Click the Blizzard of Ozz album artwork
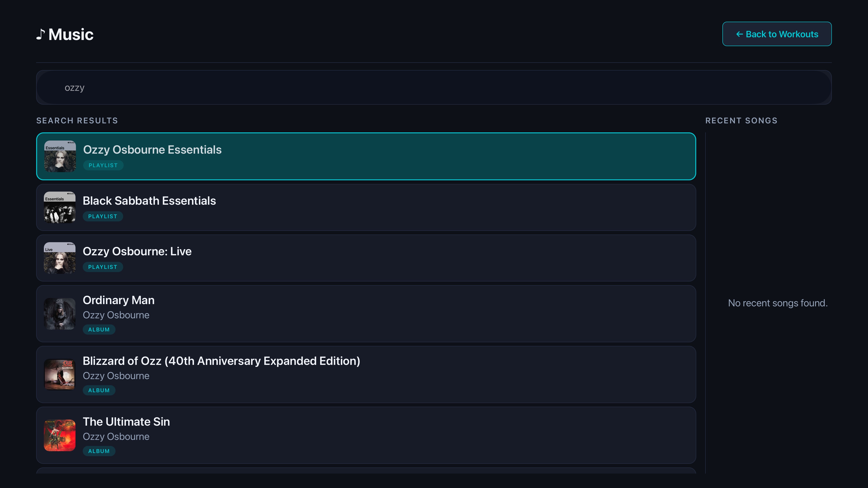 [60, 375]
